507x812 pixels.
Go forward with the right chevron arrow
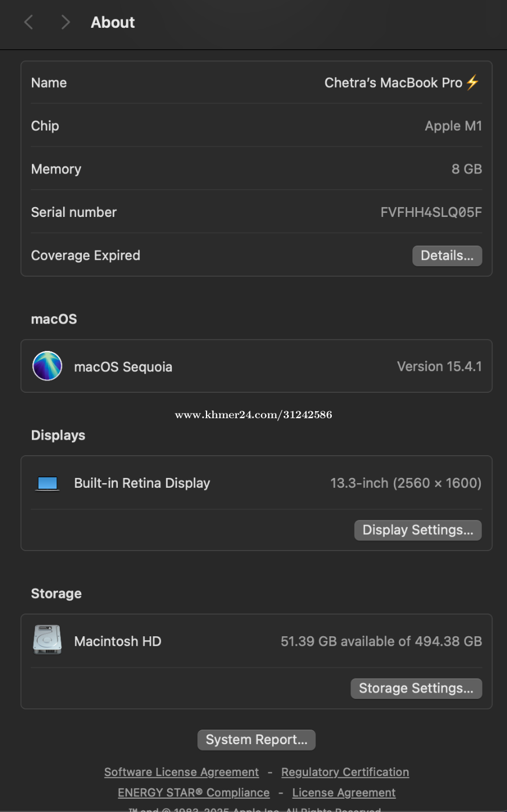tap(66, 22)
